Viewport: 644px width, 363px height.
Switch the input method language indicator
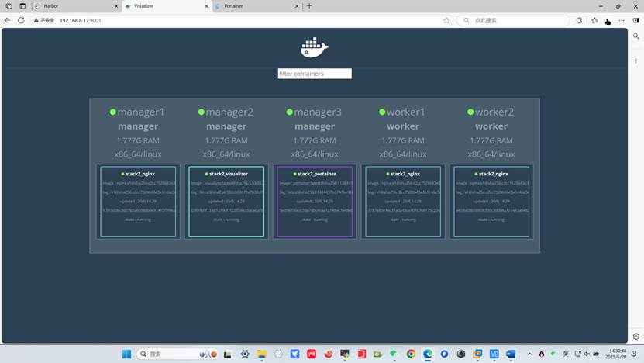(x=566, y=354)
